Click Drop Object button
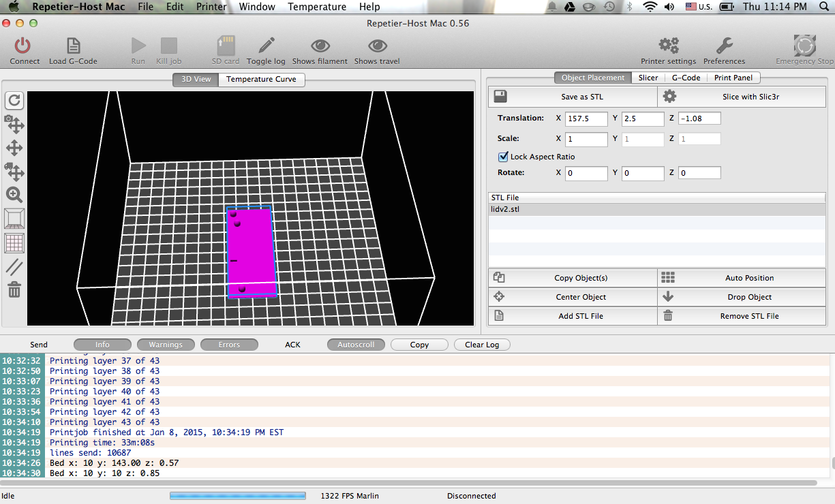The width and height of the screenshot is (835, 504). (x=742, y=297)
